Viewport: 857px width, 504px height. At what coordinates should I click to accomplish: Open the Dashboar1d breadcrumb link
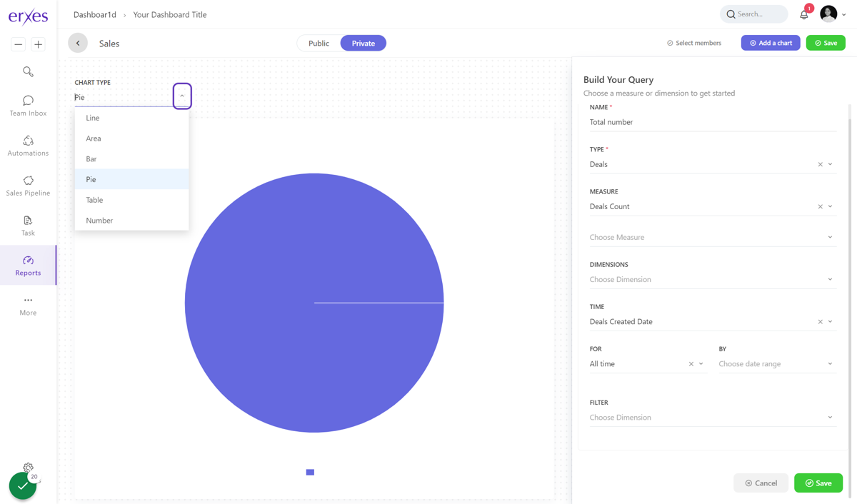coord(94,14)
